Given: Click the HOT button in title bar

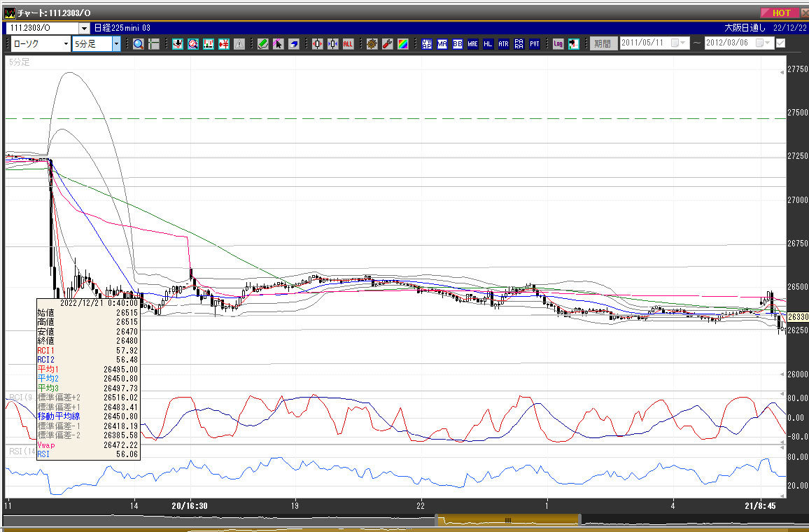Looking at the screenshot, I should tap(780, 13).
